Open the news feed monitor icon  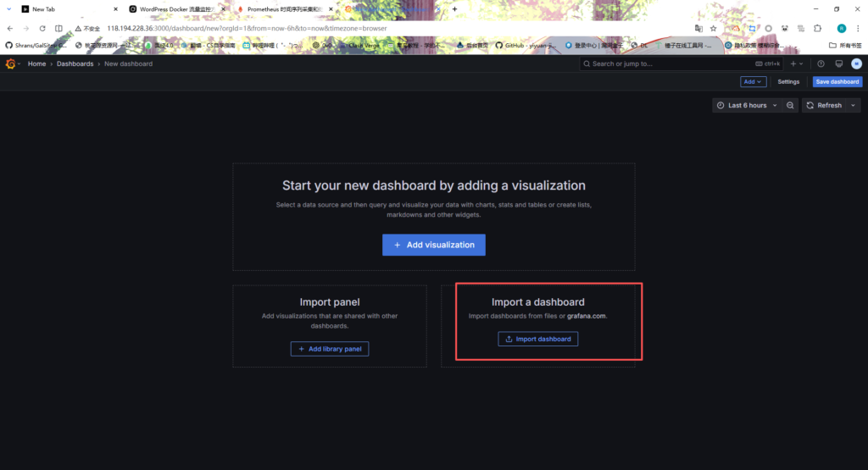pos(838,64)
